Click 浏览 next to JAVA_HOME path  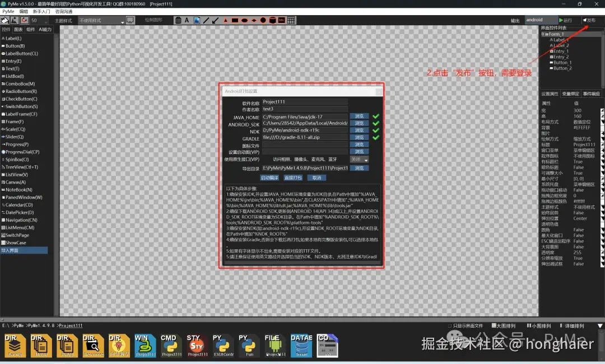[x=359, y=116]
